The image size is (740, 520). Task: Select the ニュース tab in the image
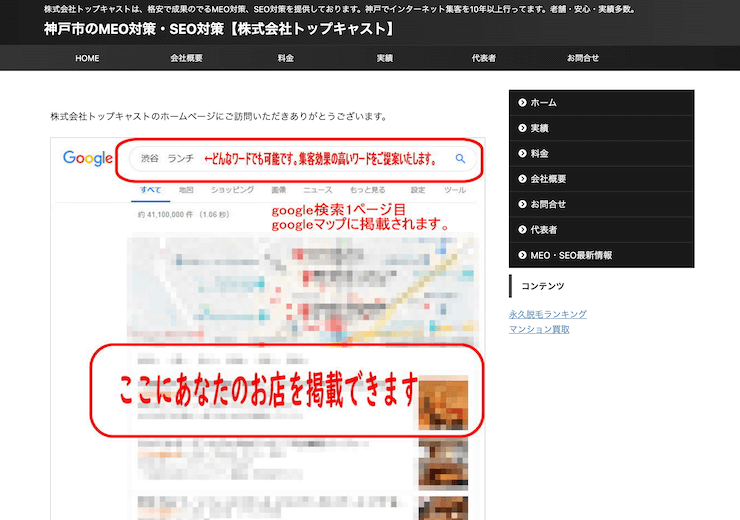(318, 190)
